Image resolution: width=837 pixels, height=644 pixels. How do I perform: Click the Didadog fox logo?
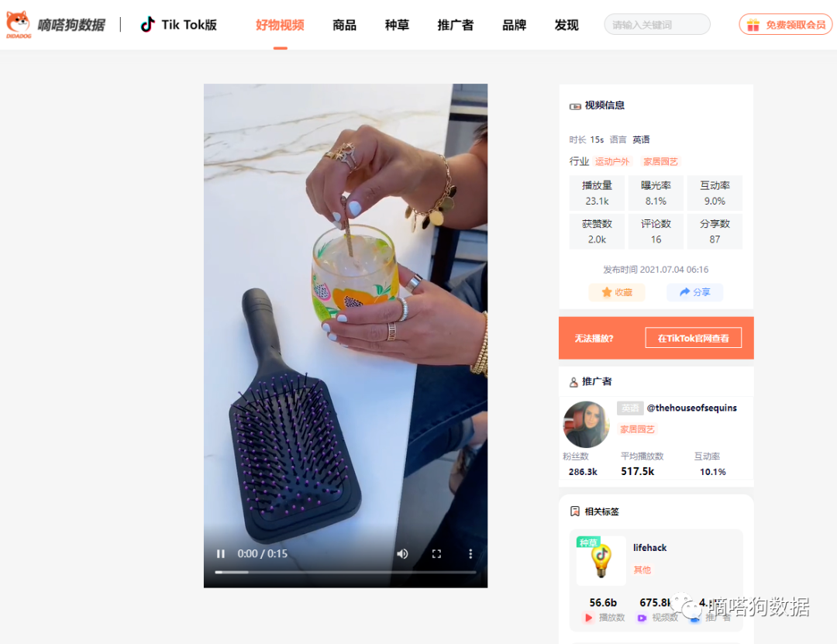[x=19, y=25]
